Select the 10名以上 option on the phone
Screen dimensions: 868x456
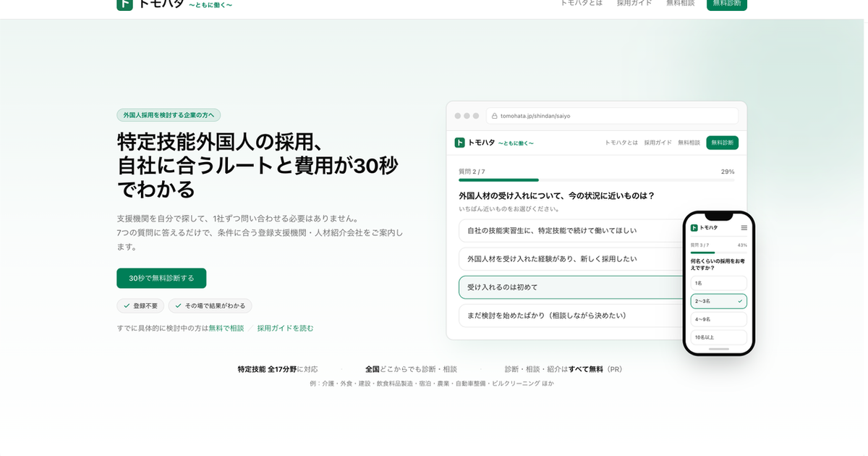click(719, 337)
